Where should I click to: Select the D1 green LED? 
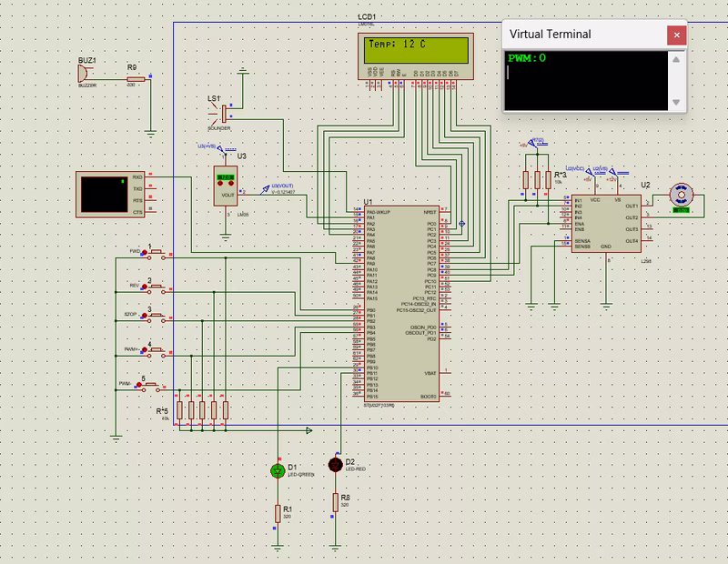278,471
